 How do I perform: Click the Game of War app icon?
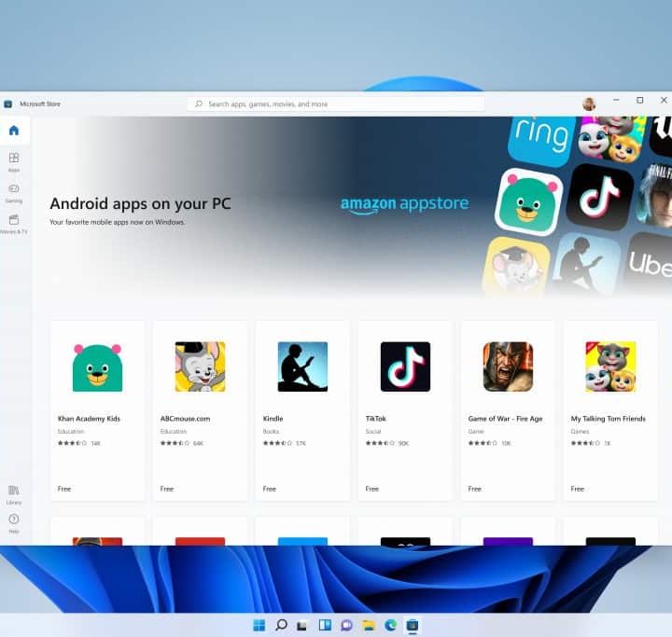(508, 367)
